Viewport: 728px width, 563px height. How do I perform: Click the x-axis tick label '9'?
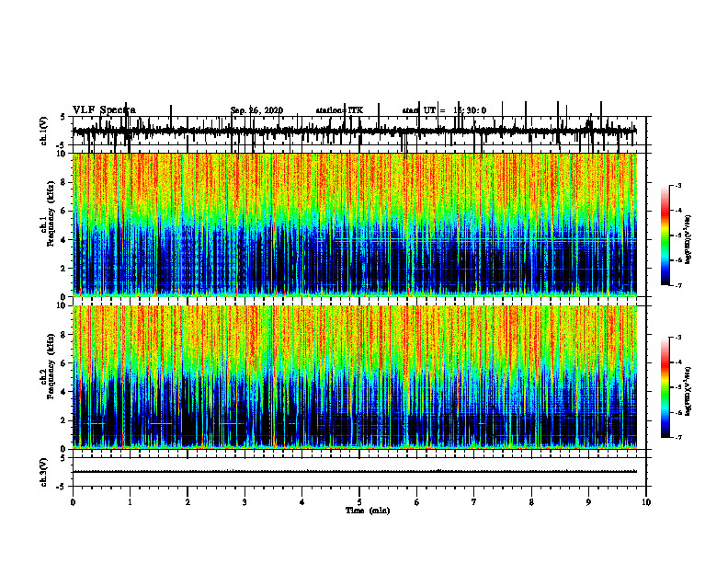pyautogui.click(x=588, y=502)
